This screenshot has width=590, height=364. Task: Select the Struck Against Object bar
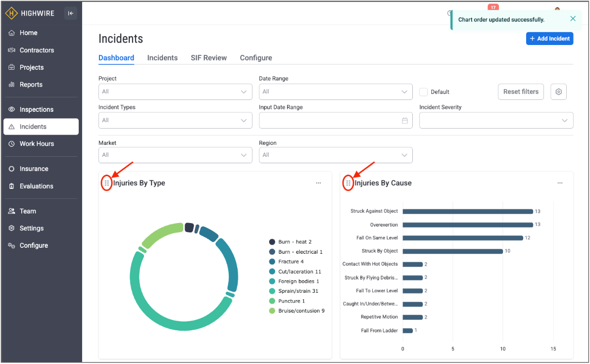tap(467, 211)
